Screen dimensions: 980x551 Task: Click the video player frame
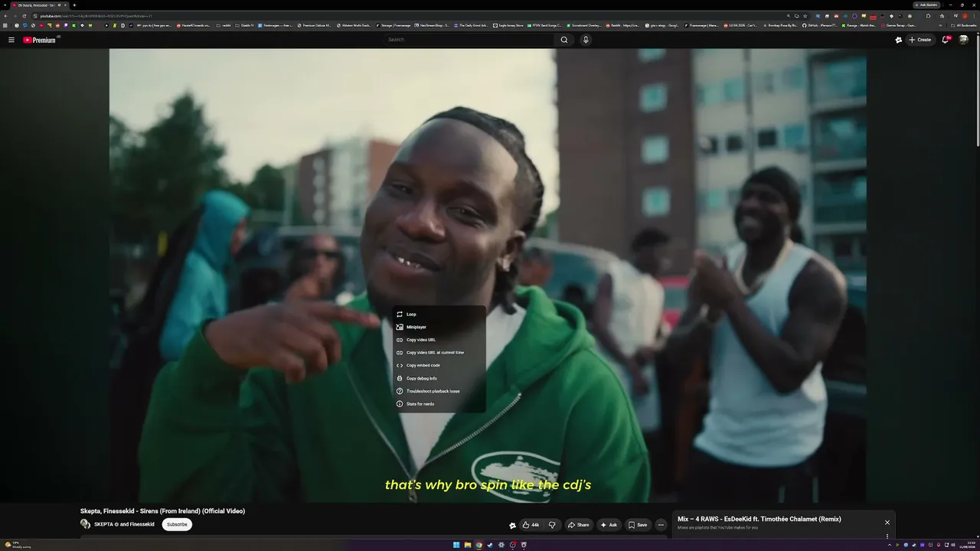[x=488, y=275]
